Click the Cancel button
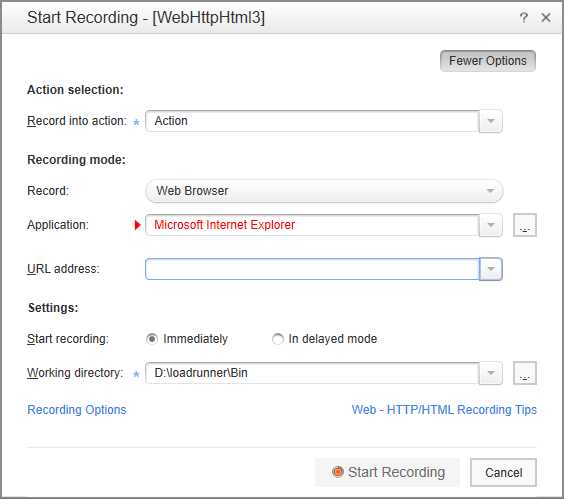This screenshot has width=564, height=499. click(x=503, y=472)
